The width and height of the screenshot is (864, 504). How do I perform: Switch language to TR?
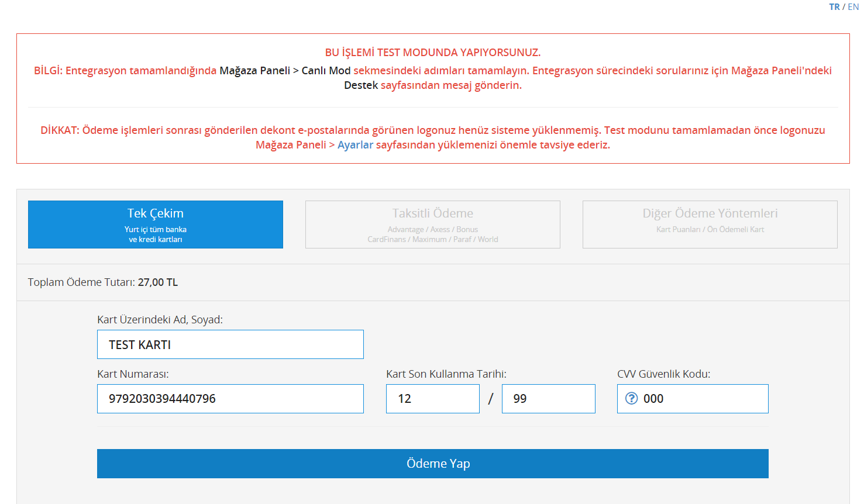(834, 7)
